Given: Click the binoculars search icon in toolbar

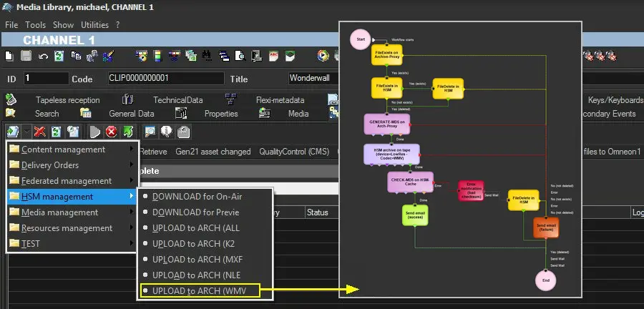Looking at the screenshot, I should 208,55.
